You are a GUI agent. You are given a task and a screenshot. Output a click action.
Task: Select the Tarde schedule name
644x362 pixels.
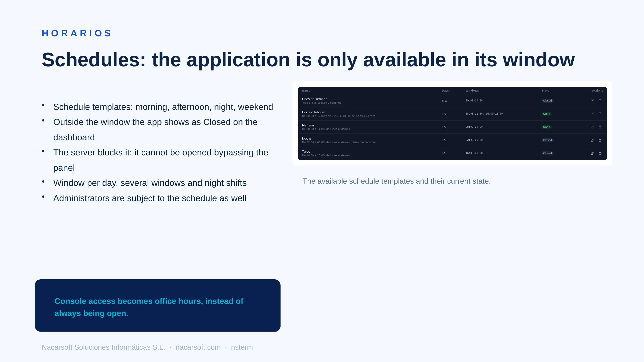coord(306,152)
